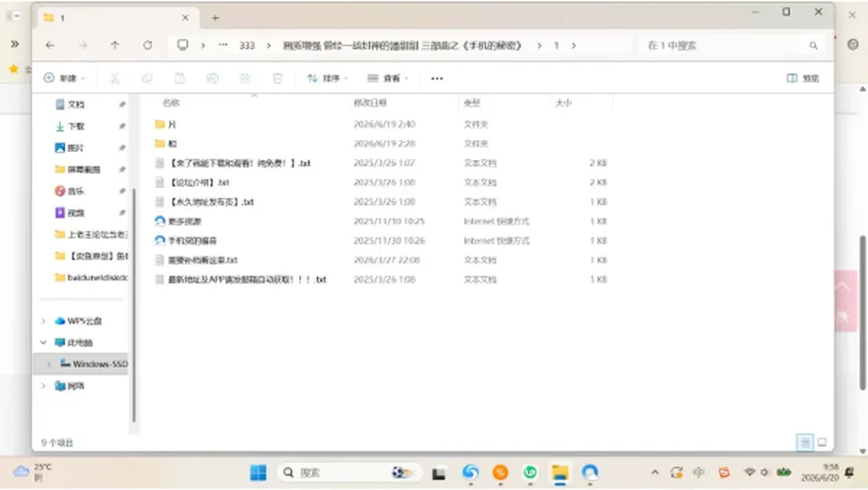Click the search box for folder 1
Screen dimensions: 868x490
[731, 45]
